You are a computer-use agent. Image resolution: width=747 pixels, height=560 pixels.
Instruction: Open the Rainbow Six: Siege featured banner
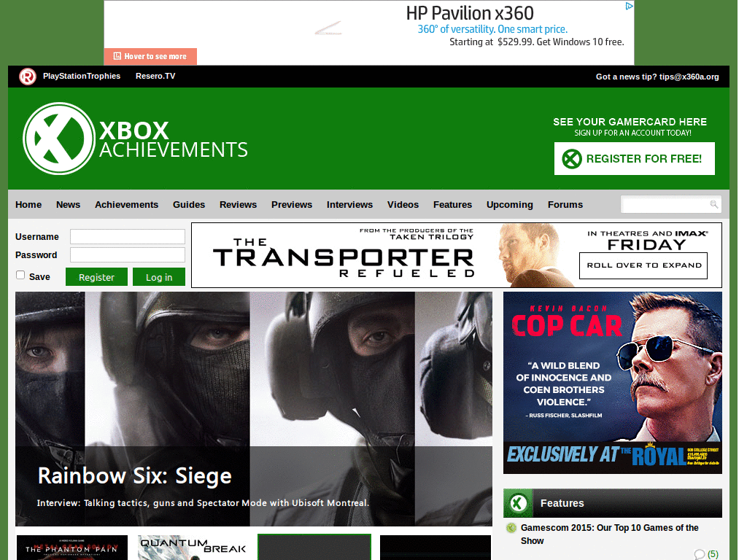pos(253,408)
